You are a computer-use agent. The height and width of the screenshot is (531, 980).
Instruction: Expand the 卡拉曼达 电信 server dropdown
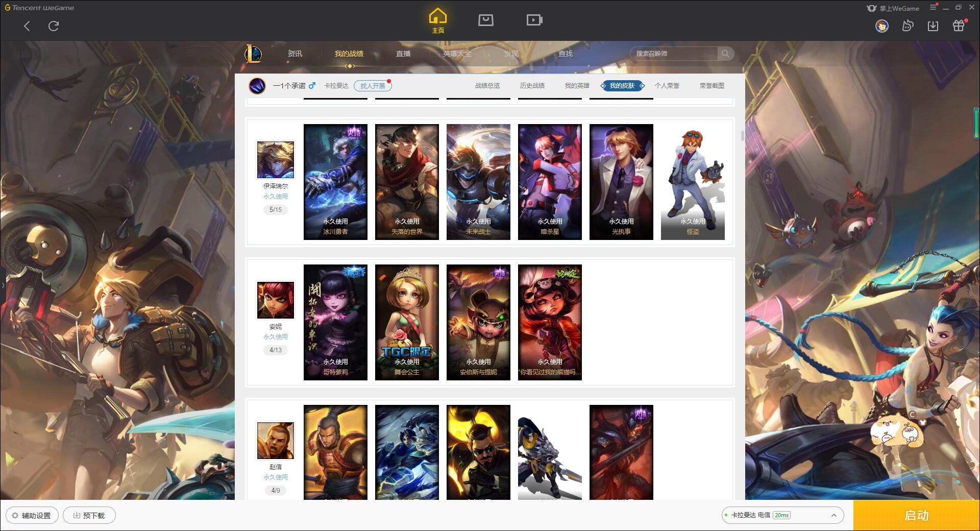782,515
